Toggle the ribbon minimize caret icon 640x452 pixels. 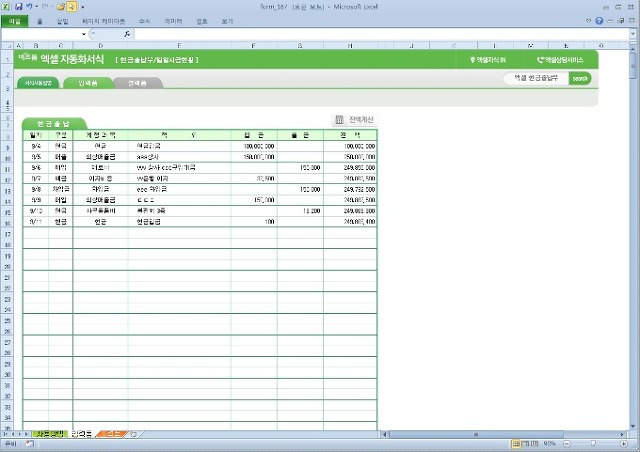[588, 21]
